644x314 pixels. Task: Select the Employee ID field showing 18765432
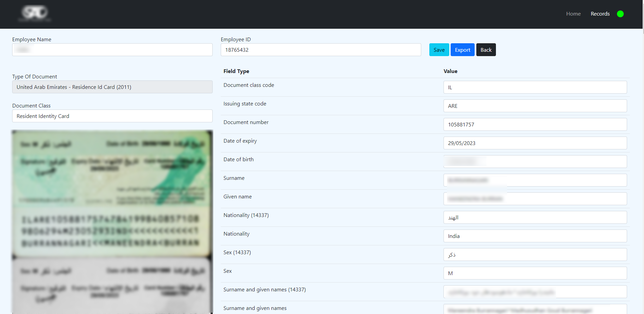321,50
